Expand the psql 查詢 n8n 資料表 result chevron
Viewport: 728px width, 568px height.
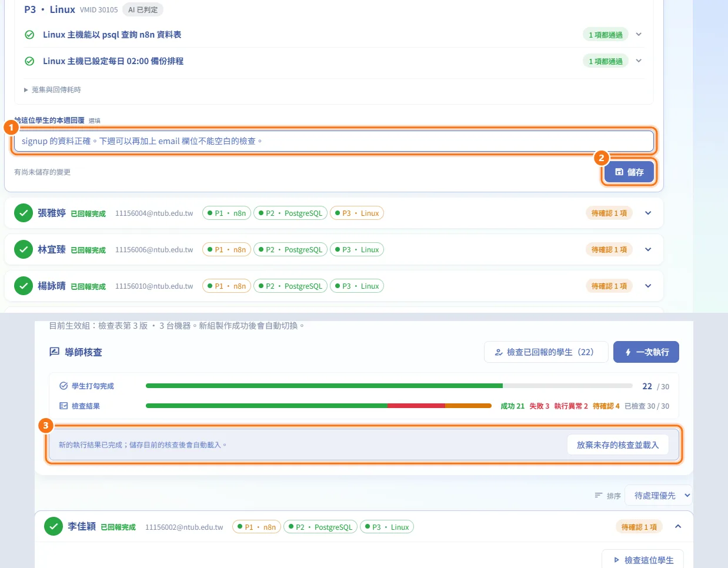[x=639, y=34]
